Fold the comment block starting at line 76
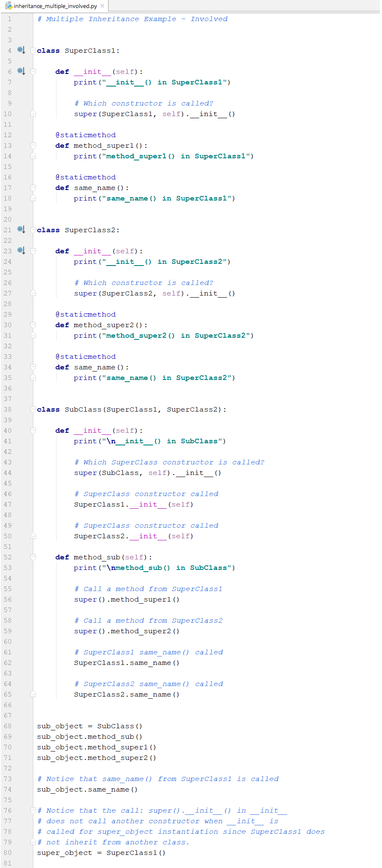The image size is (382, 868). [33, 811]
